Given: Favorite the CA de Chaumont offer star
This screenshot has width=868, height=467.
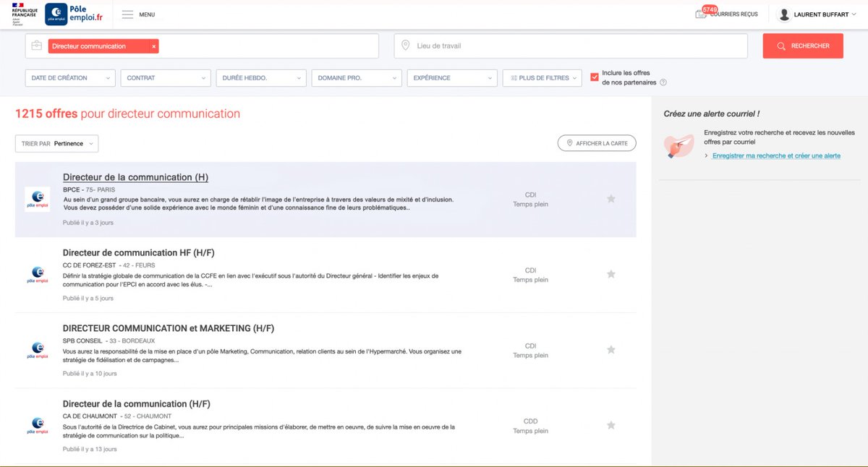Looking at the screenshot, I should click(x=611, y=425).
